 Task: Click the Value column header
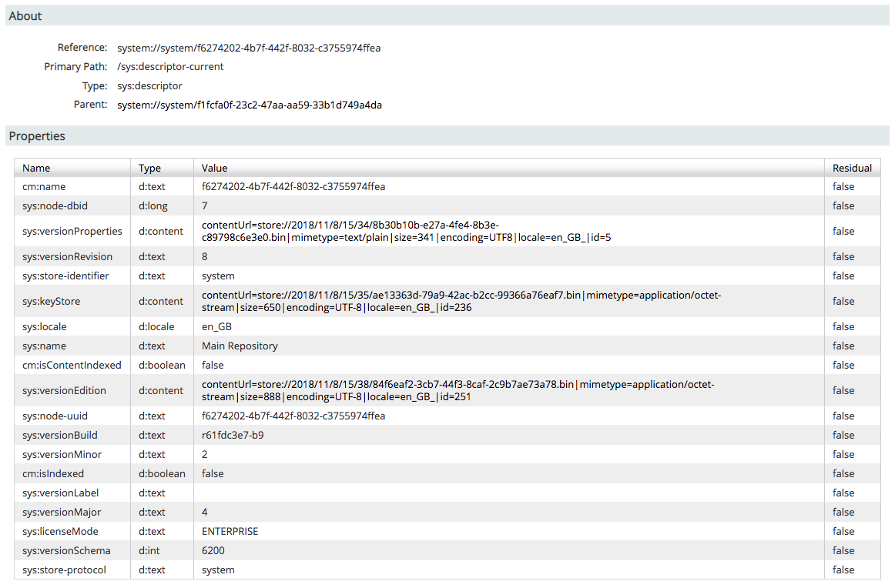(x=215, y=169)
